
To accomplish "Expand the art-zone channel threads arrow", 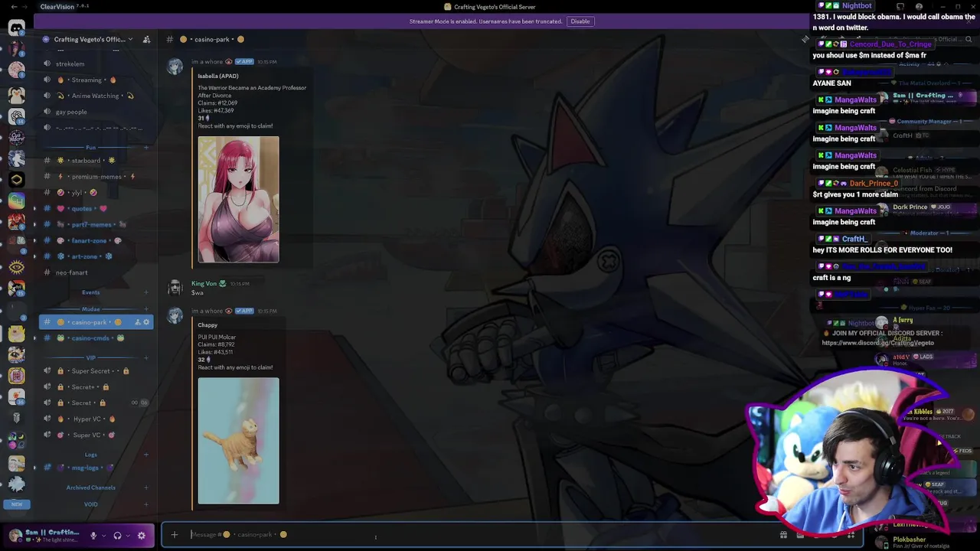I will [x=34, y=256].
